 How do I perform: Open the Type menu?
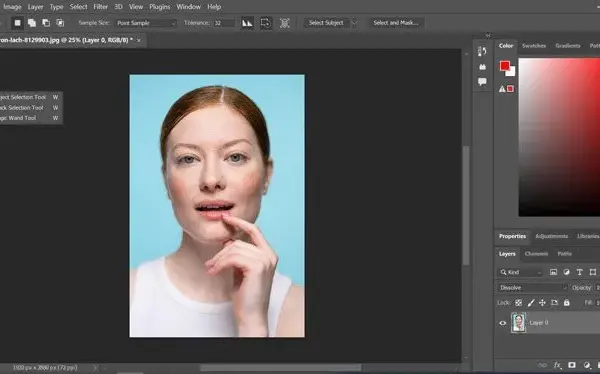pyautogui.click(x=56, y=7)
